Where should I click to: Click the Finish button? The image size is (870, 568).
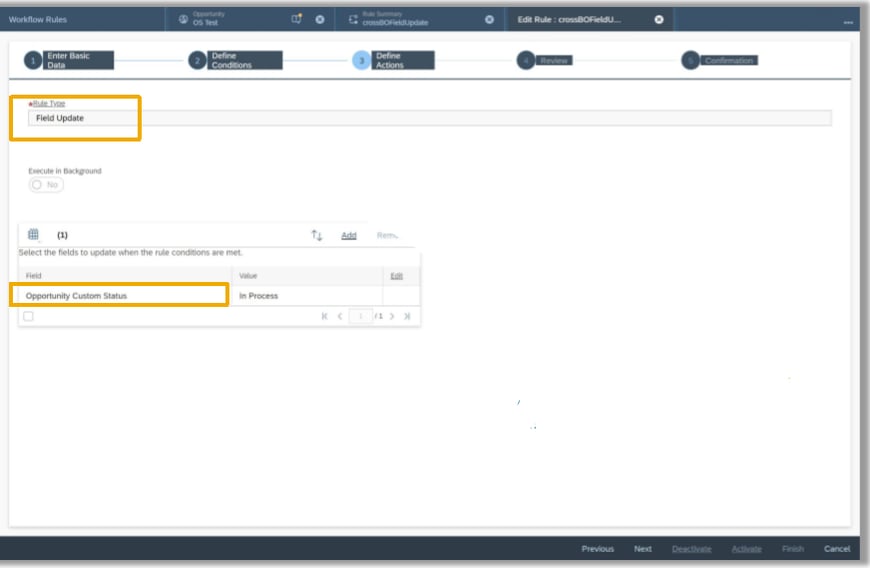coord(793,549)
